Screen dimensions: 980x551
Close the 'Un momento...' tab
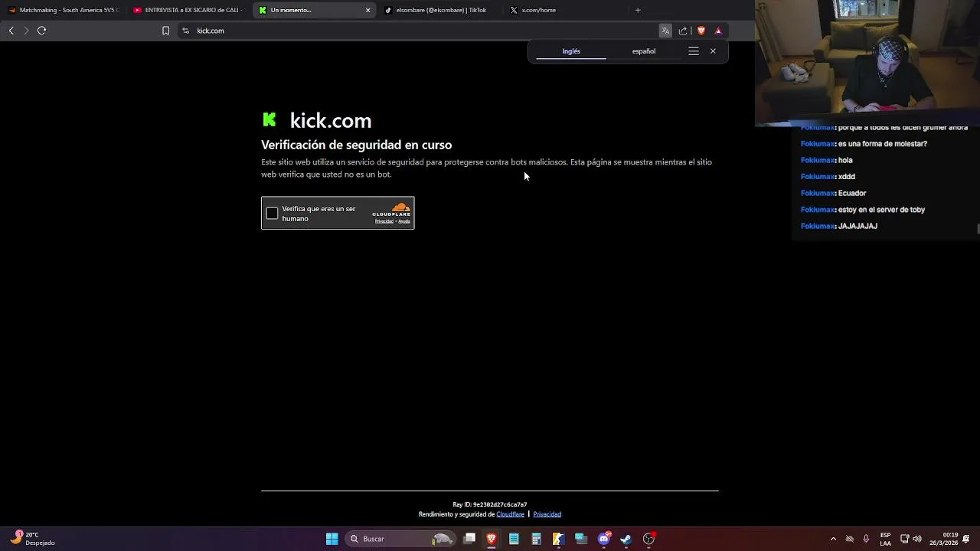point(367,10)
